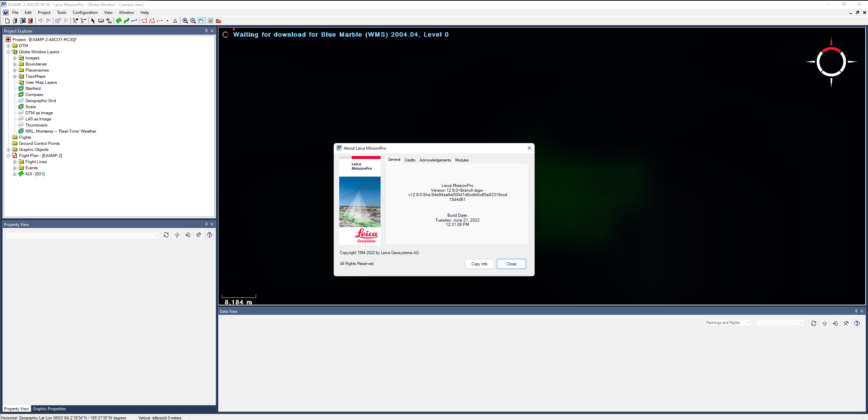Select the triangle control point tool
868x420 pixels.
point(175,21)
